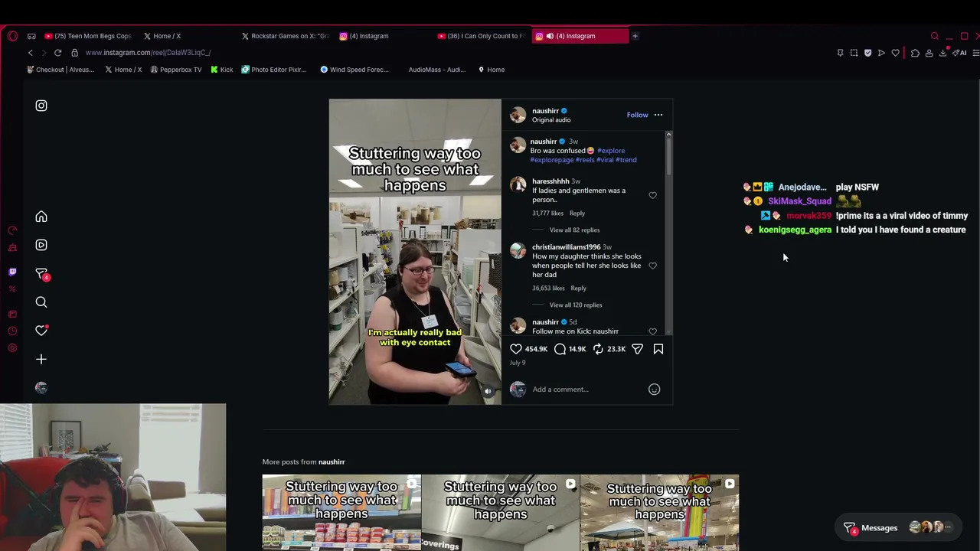The height and width of the screenshot is (551, 980).
Task: Open the Kick bookmark
Action: tap(222, 70)
